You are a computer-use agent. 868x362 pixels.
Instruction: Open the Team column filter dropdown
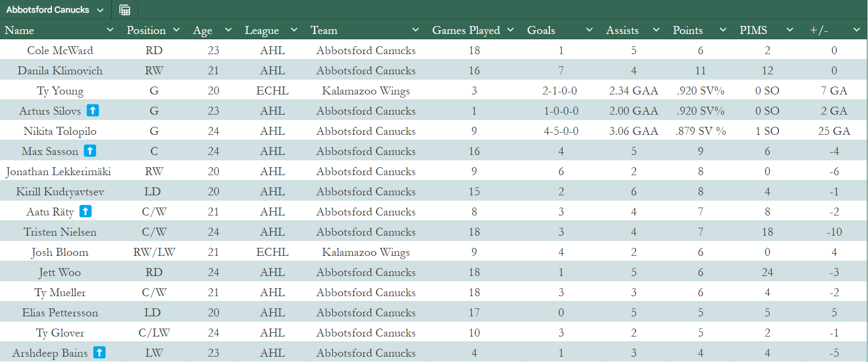pyautogui.click(x=416, y=30)
